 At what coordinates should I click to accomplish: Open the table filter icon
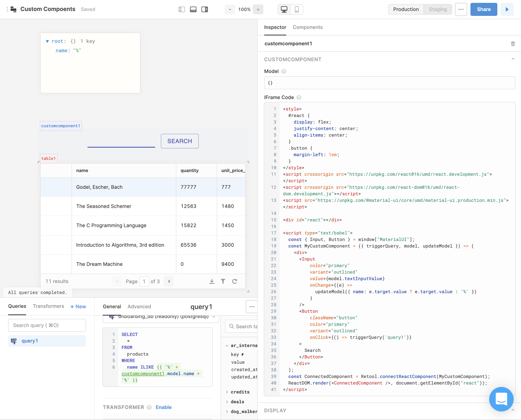(223, 281)
